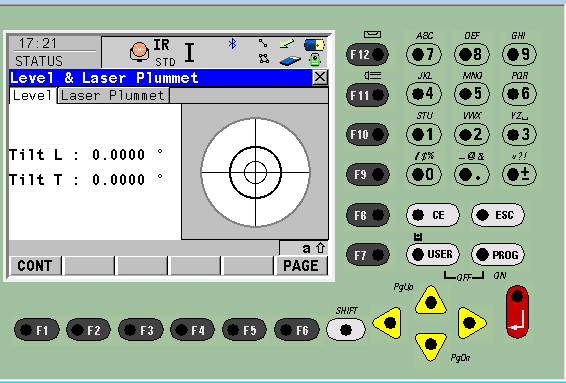566x383 pixels.
Task: Click the keypad digit 1 key
Action: (424, 134)
